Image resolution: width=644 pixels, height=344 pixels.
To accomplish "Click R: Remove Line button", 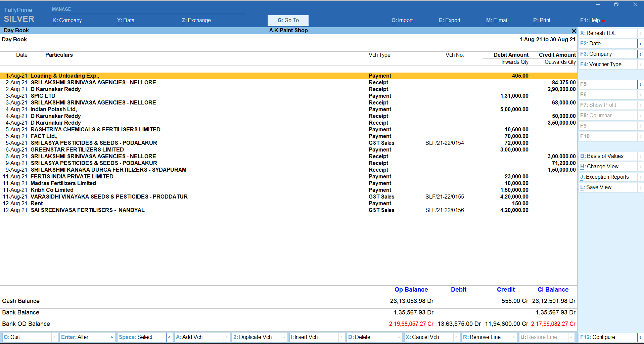I will coord(486,337).
